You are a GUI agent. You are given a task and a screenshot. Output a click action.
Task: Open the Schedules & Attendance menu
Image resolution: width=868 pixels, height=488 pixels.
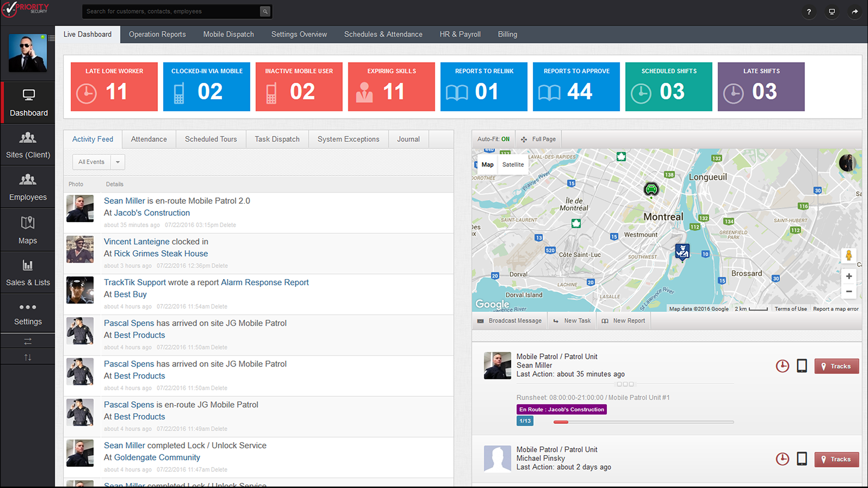(383, 34)
